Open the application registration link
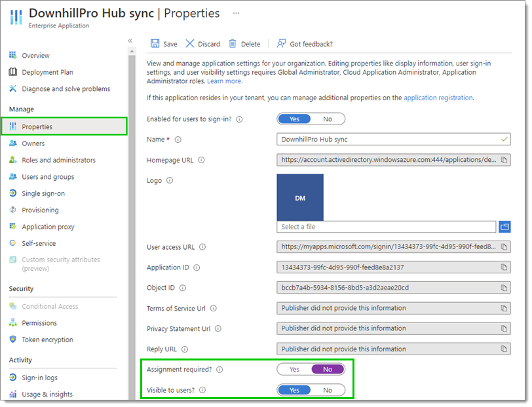The height and width of the screenshot is (407, 532). point(438,98)
